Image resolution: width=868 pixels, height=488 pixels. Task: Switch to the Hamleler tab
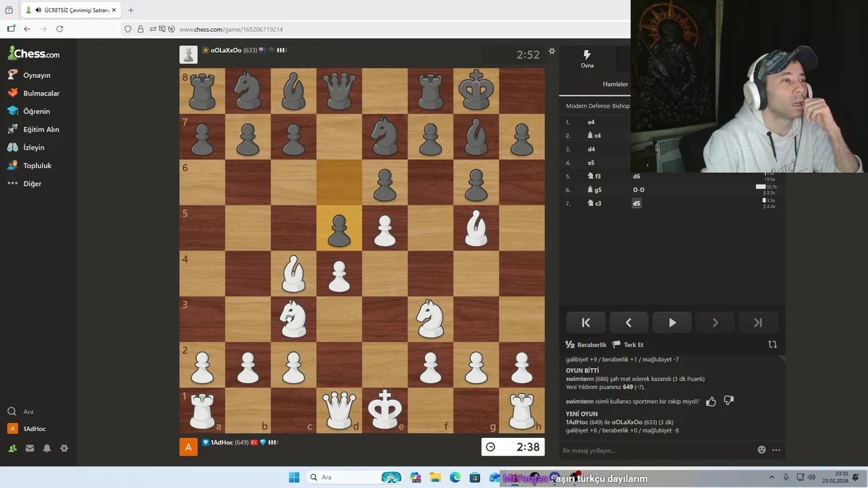[x=615, y=84]
